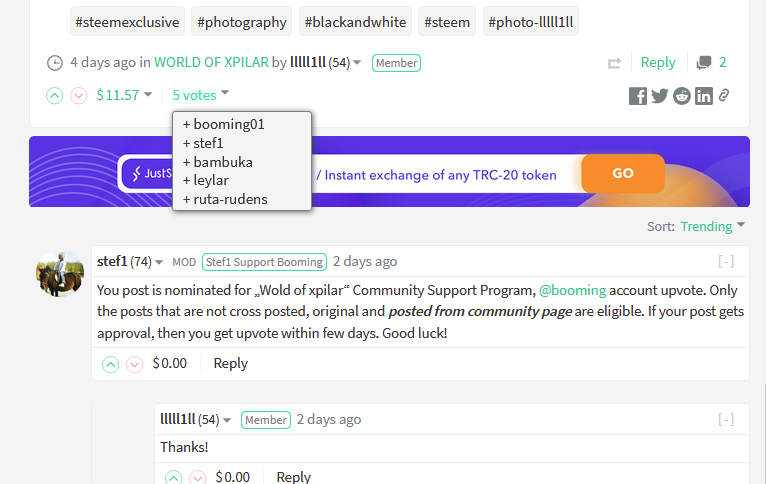Share post on Facebook icon
This screenshot has width=766, height=484.
pyautogui.click(x=638, y=96)
